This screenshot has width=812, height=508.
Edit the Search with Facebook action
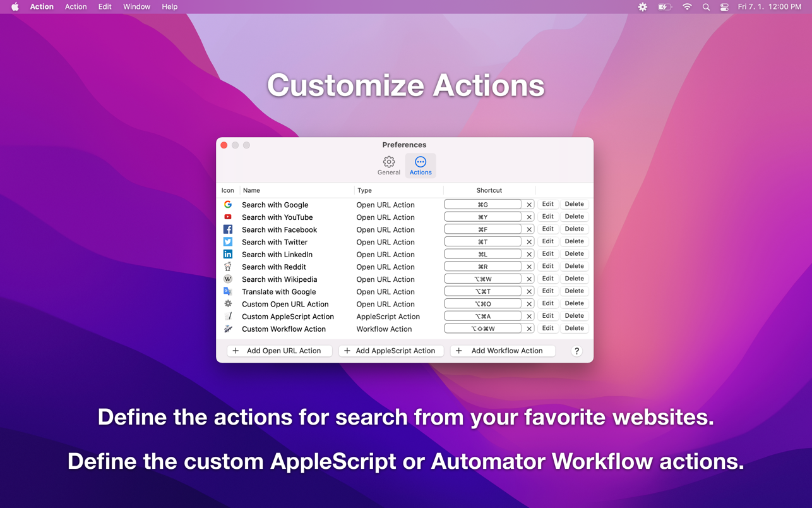point(547,229)
